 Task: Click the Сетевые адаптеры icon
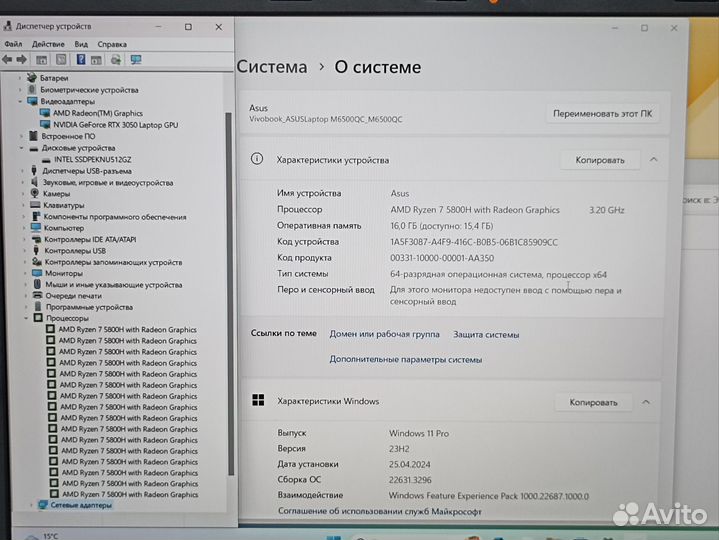coord(43,505)
